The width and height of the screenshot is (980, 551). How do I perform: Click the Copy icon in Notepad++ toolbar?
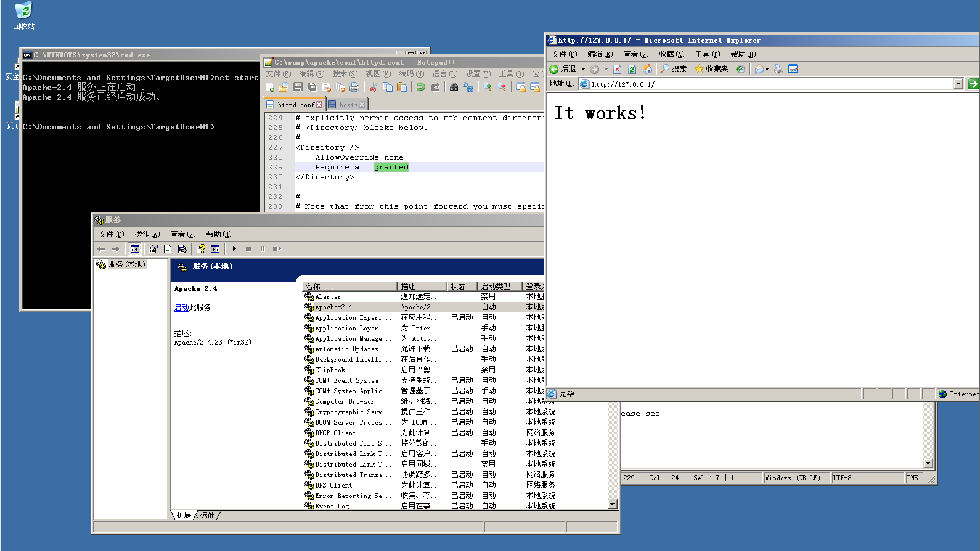click(388, 88)
